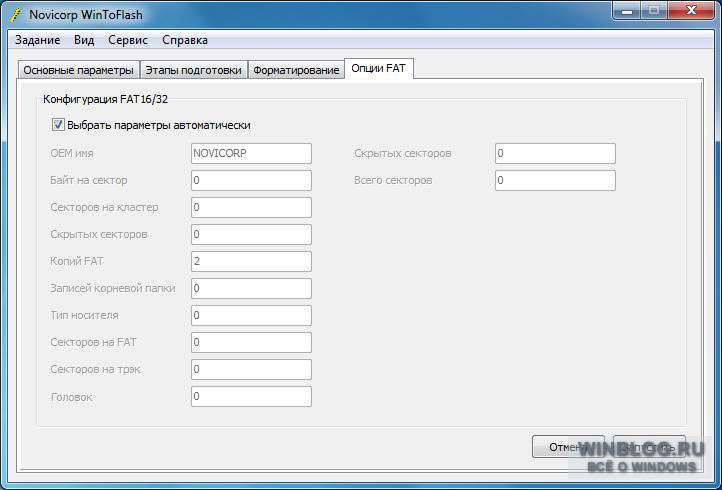Click the Секторов на кластер input field
The width and height of the screenshot is (722, 490).
point(251,208)
